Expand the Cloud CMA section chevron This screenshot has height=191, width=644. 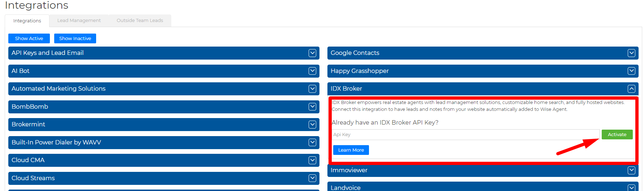312,160
